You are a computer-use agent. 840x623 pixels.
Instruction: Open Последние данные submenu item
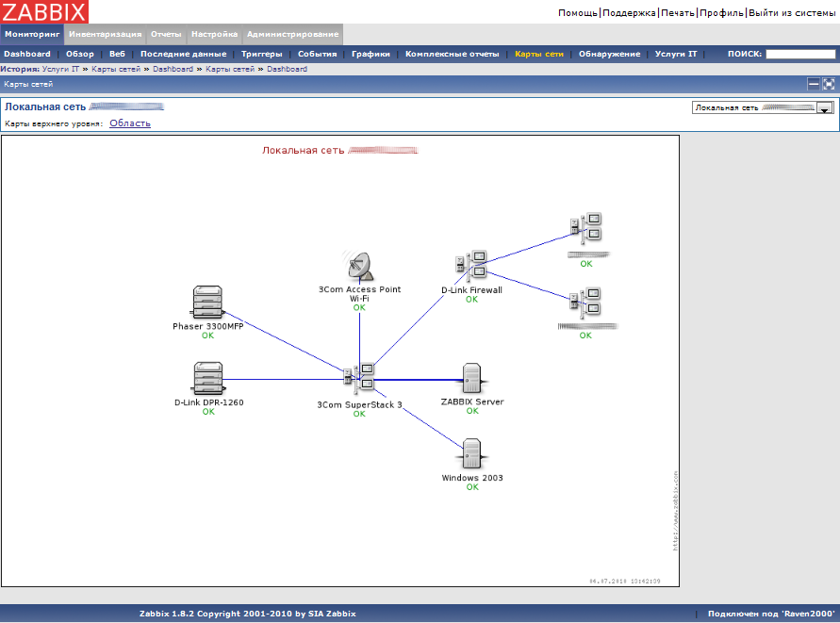click(x=183, y=54)
